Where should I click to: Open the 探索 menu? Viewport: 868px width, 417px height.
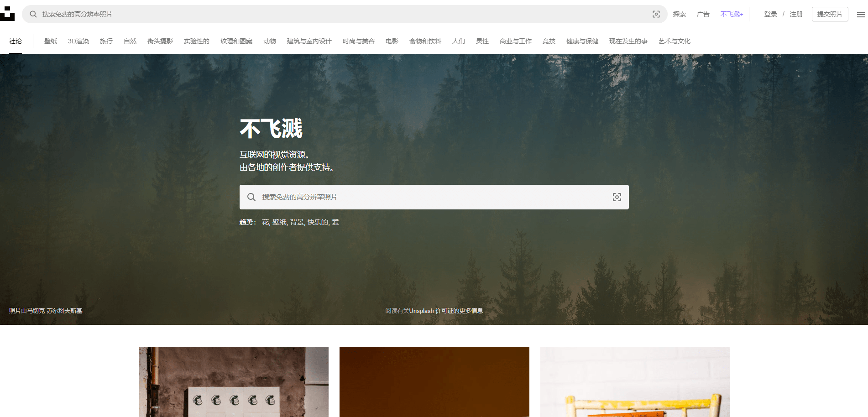pos(680,14)
